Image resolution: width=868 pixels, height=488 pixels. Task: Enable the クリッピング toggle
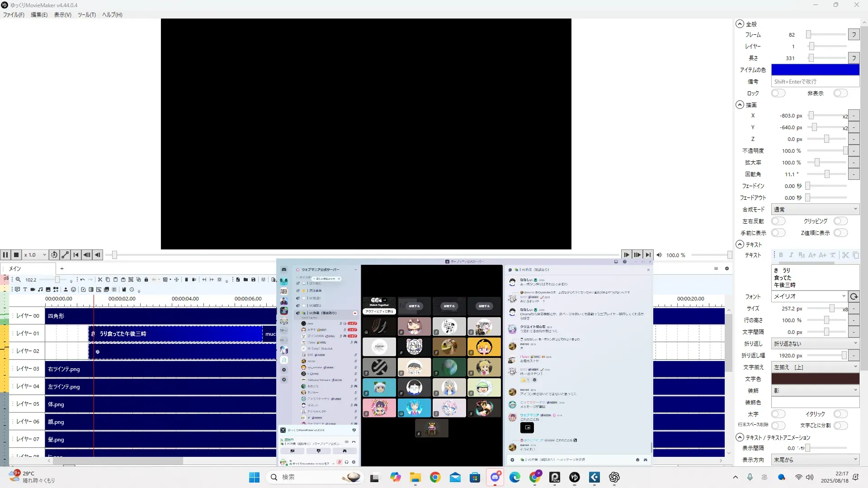pos(840,221)
